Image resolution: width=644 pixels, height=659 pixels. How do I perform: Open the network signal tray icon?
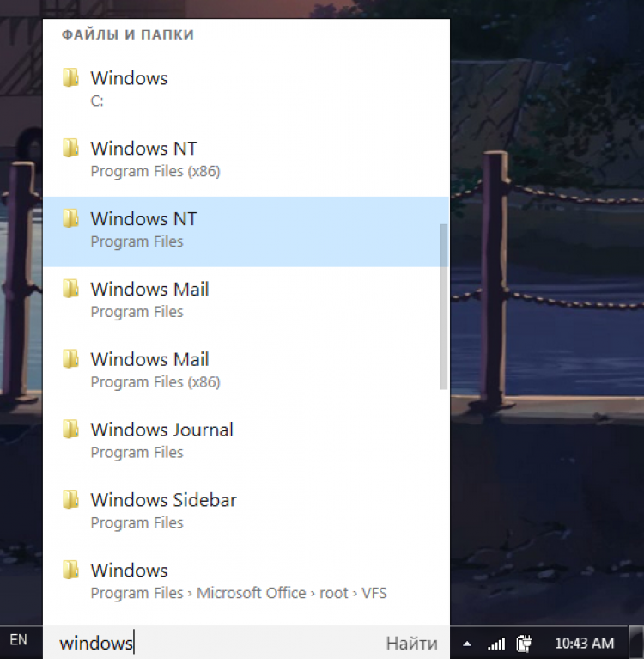(496, 644)
